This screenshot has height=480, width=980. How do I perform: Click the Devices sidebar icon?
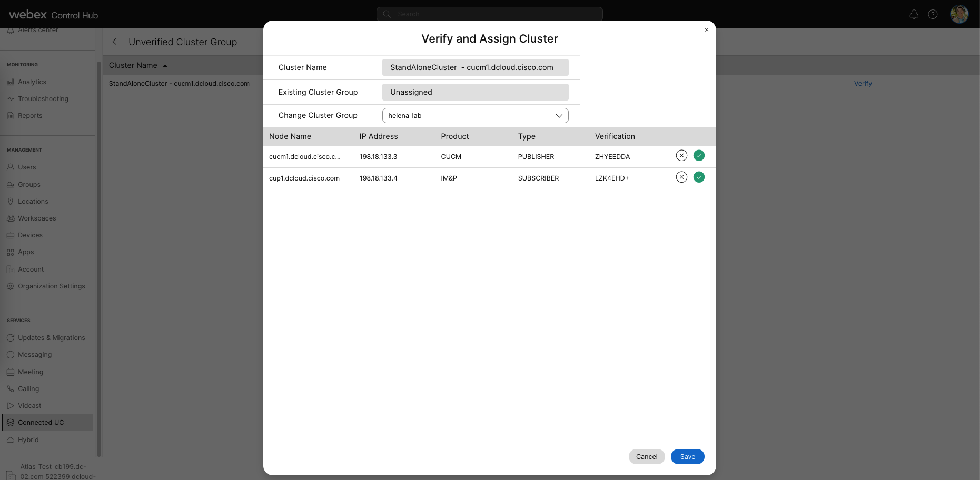pos(11,235)
